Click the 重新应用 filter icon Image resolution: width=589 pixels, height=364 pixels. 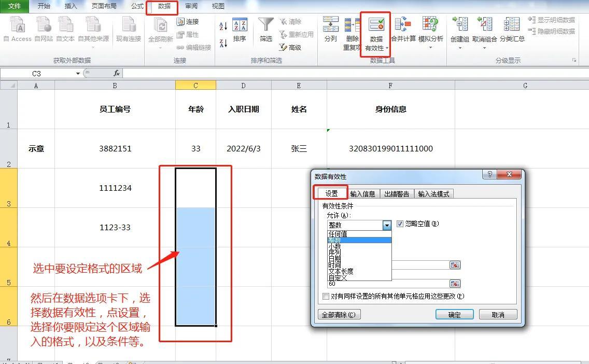(297, 35)
